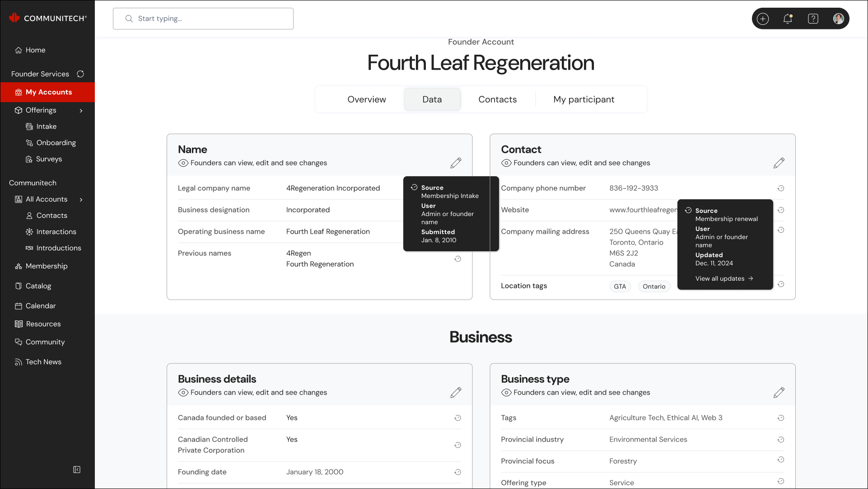Open the help question mark icon

(x=813, y=19)
